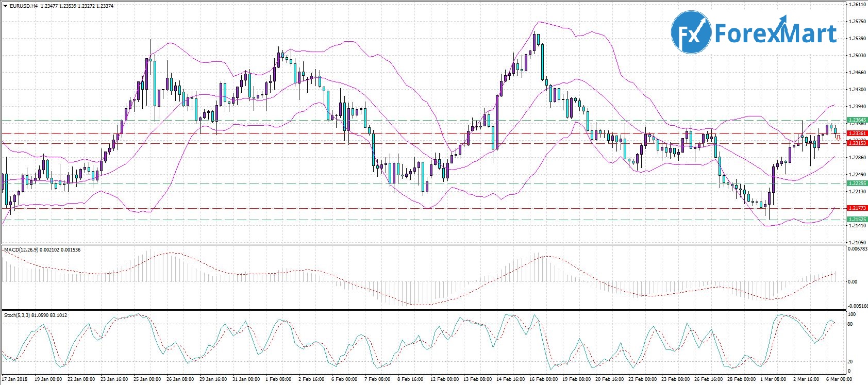Click the 2 Mar 16:00 date label
This screenshot has width=868, height=385.
point(806,379)
